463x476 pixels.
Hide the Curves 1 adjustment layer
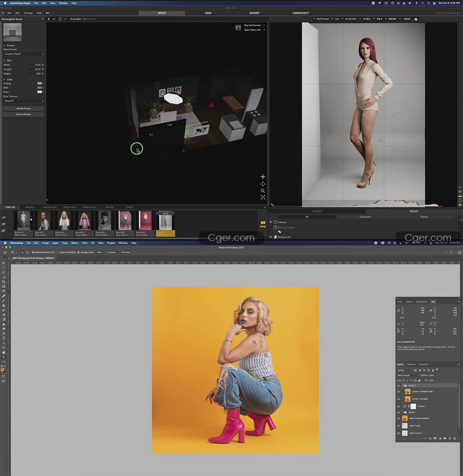tap(398, 407)
